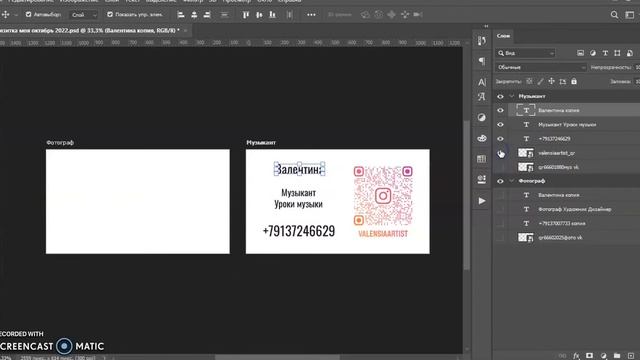The image size is (640, 360).
Task: Hide the +79137246629 text layer
Action: [x=500, y=139]
